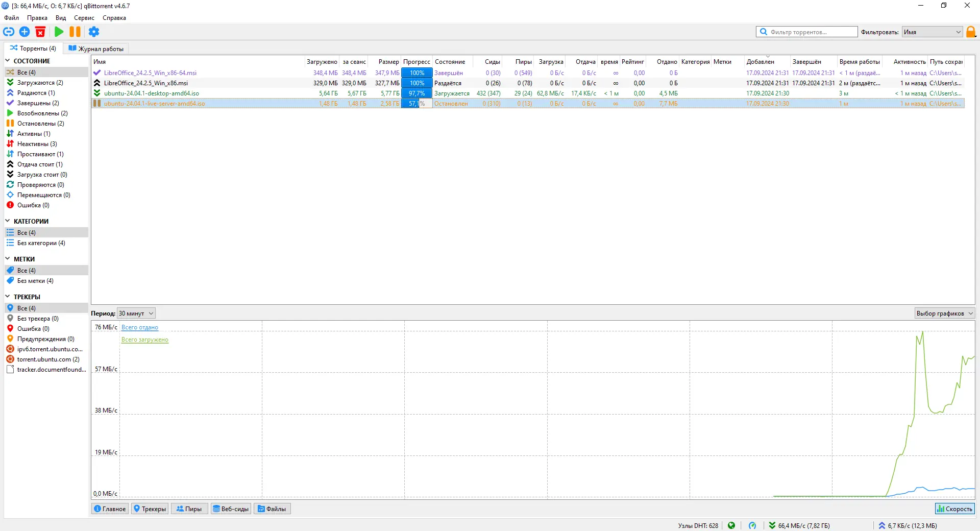Open the Правка menu
Viewport: 980px width, 531px height.
pyautogui.click(x=37, y=18)
